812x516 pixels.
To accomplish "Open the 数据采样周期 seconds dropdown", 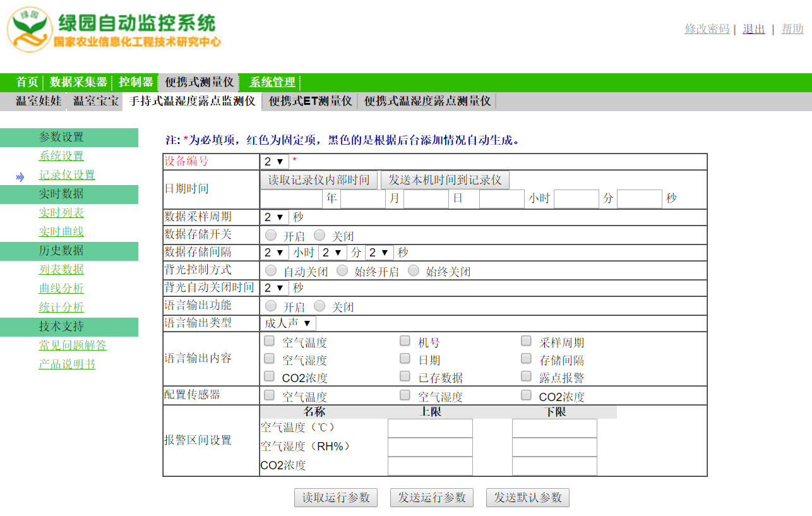I will pos(274,217).
